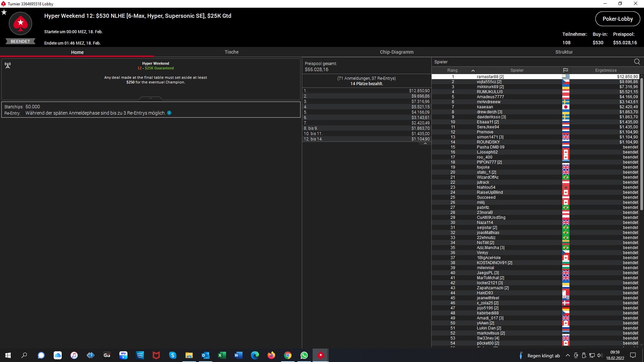
Task: Open the Re-Entry info icon
Action: pyautogui.click(x=169, y=113)
